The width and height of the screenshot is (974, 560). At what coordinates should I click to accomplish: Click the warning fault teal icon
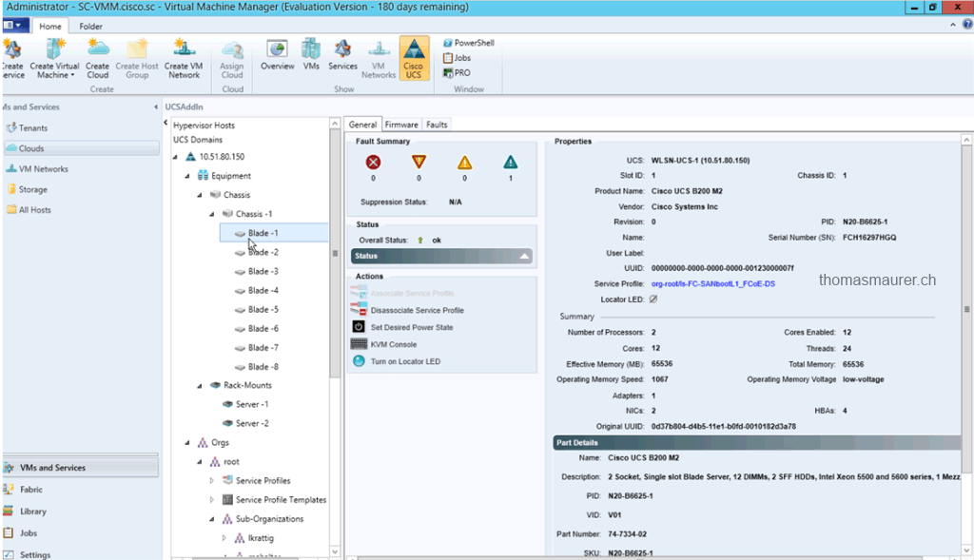511,162
